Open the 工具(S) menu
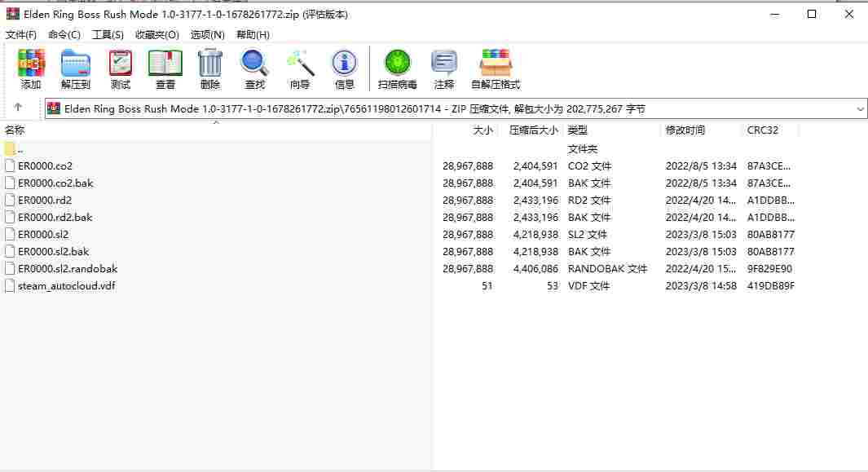The width and height of the screenshot is (868, 472). point(108,34)
